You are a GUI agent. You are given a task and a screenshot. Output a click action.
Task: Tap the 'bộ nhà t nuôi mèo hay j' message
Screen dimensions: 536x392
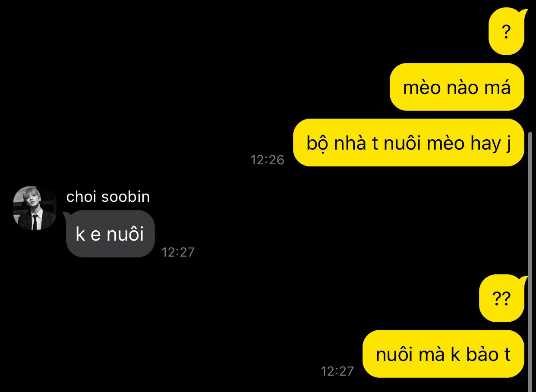pos(408,143)
